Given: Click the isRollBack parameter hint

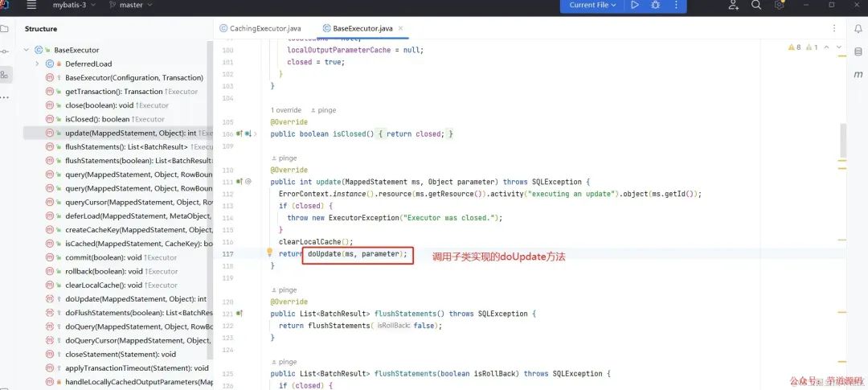Looking at the screenshot, I should [x=394, y=326].
